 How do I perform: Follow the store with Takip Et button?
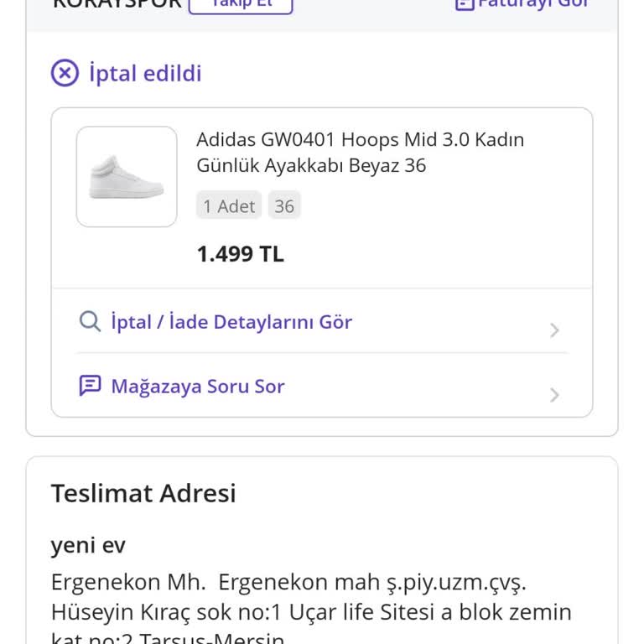click(241, 5)
